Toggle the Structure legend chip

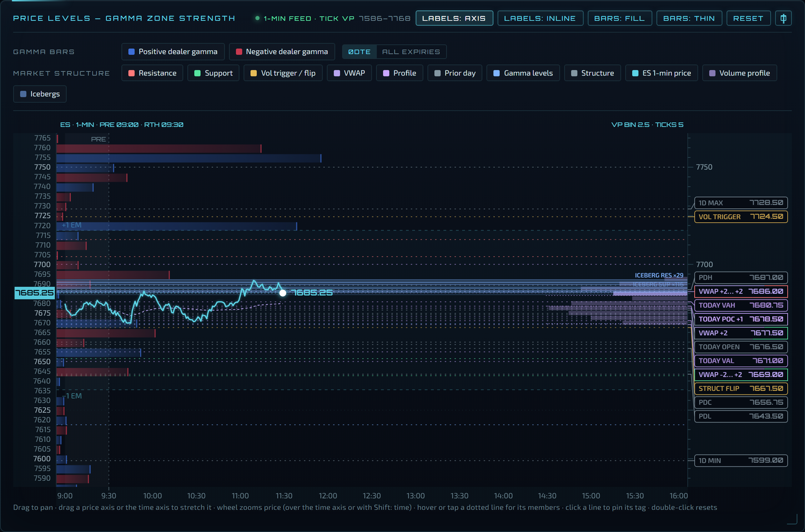click(592, 73)
